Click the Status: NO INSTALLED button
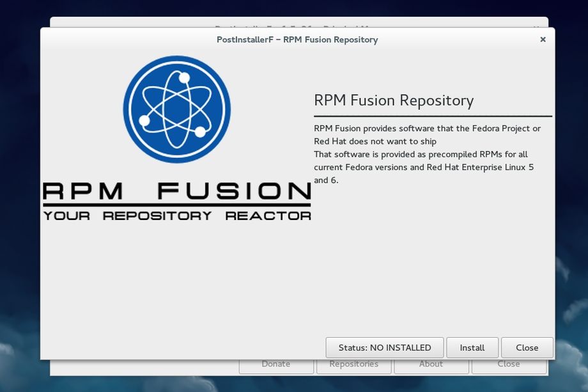The height and width of the screenshot is (392, 588). click(385, 348)
